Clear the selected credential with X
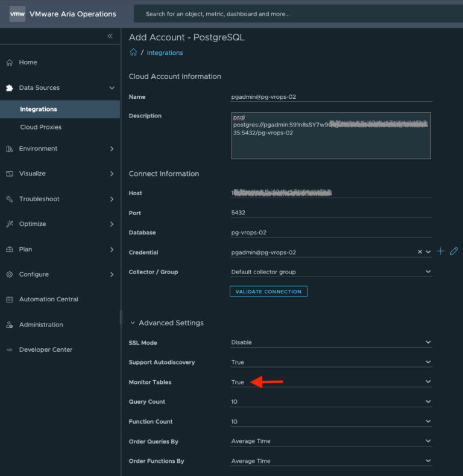The height and width of the screenshot is (476, 463). [x=420, y=252]
